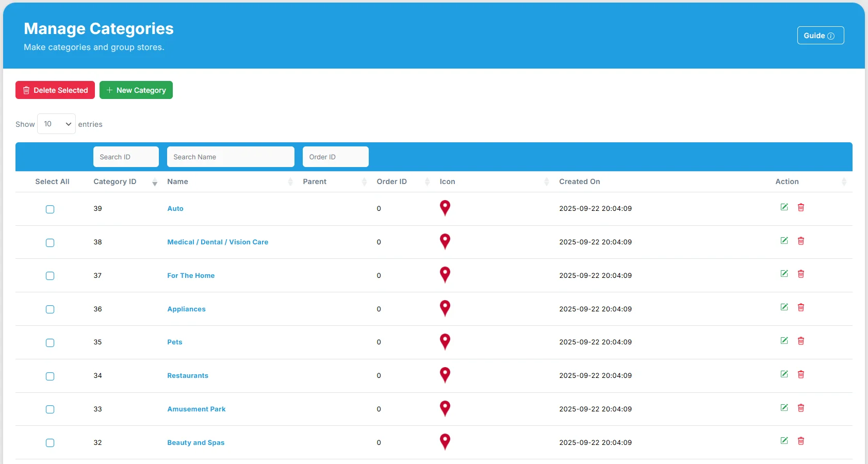The width and height of the screenshot is (868, 464).
Task: Edit the For The Home category
Action: point(784,274)
